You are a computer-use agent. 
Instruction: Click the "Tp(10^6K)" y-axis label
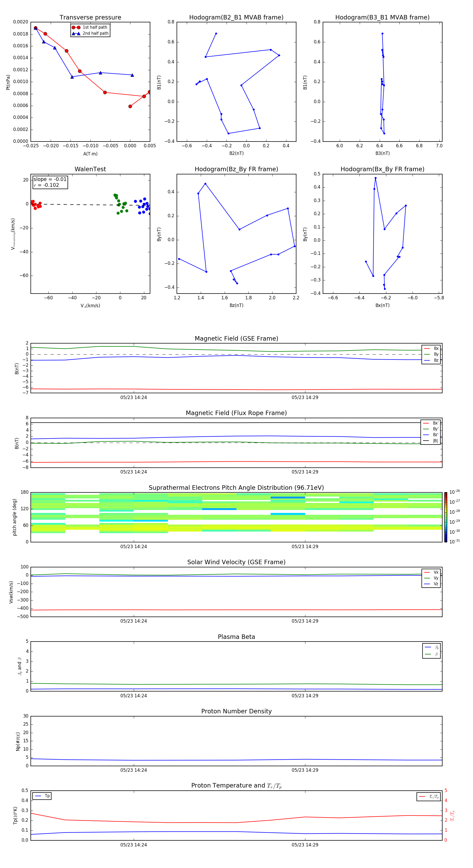[15, 815]
